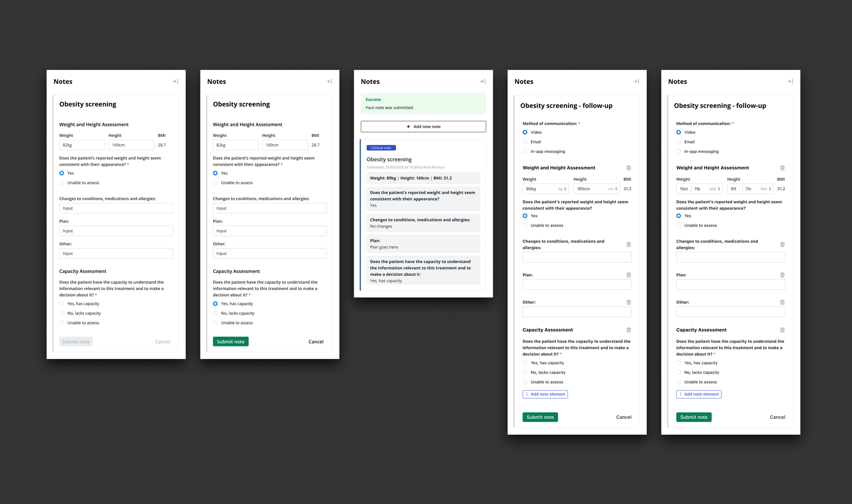The image size is (852, 504).
Task: Click Cancel in st/lb follow-up panel
Action: [x=777, y=417]
